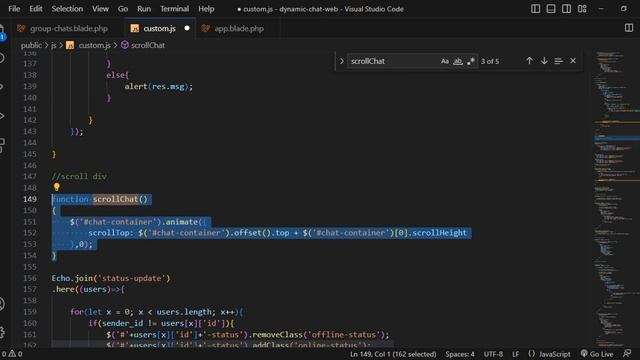Click the unsaved dot on custom.js tab
640x360 pixels.
[187, 28]
